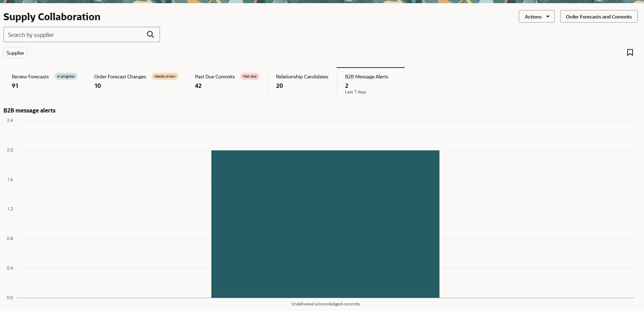This screenshot has height=311, width=644.
Task: Click the Past due badge
Action: click(x=250, y=76)
